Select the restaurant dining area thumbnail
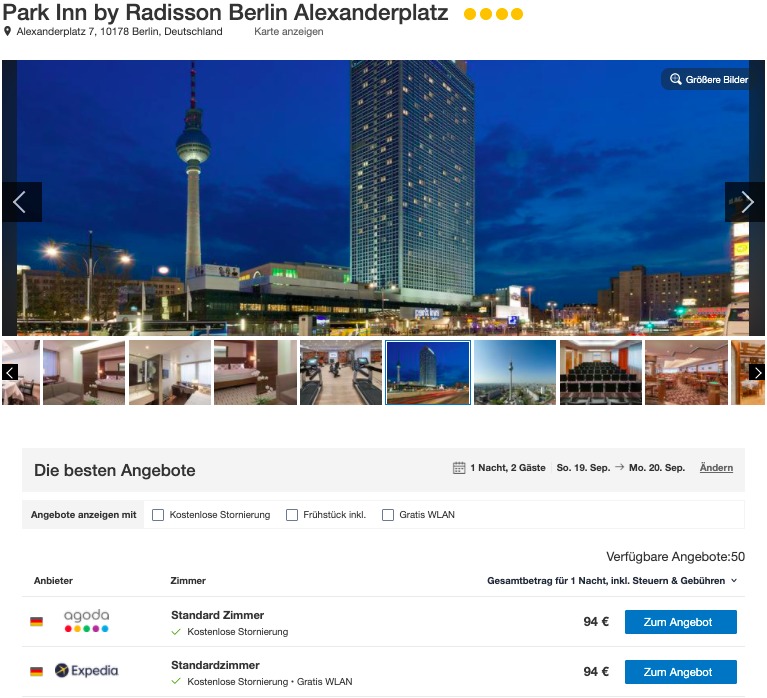767x698 pixels. pos(686,372)
